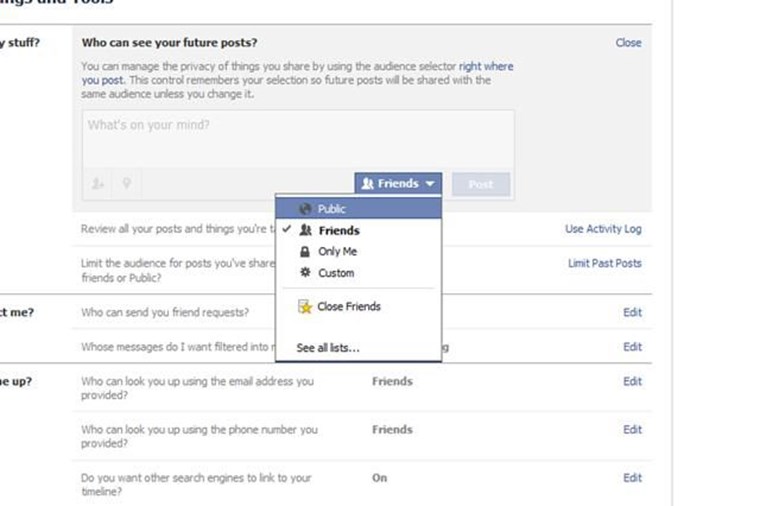Click Limit Past Posts link
Screen dimensions: 760x506
(x=604, y=264)
